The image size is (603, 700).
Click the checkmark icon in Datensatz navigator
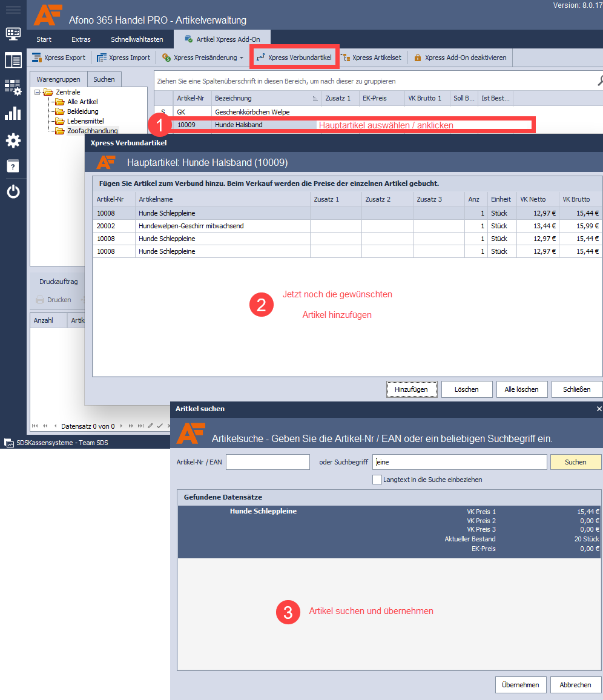(160, 426)
